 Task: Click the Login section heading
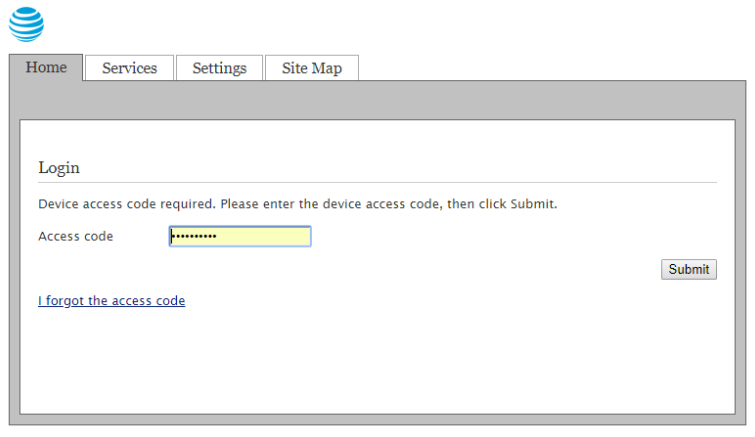tap(59, 167)
